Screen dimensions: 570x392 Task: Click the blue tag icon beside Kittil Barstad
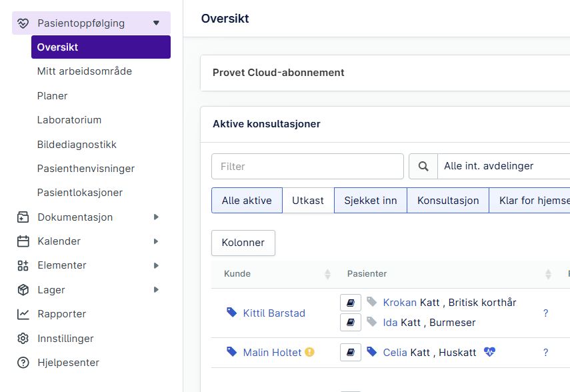click(x=231, y=313)
